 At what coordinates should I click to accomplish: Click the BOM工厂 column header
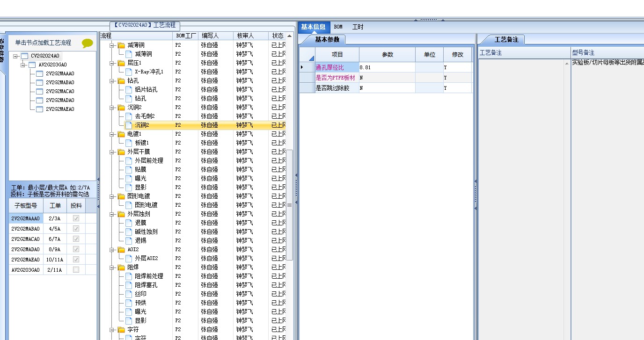point(186,36)
